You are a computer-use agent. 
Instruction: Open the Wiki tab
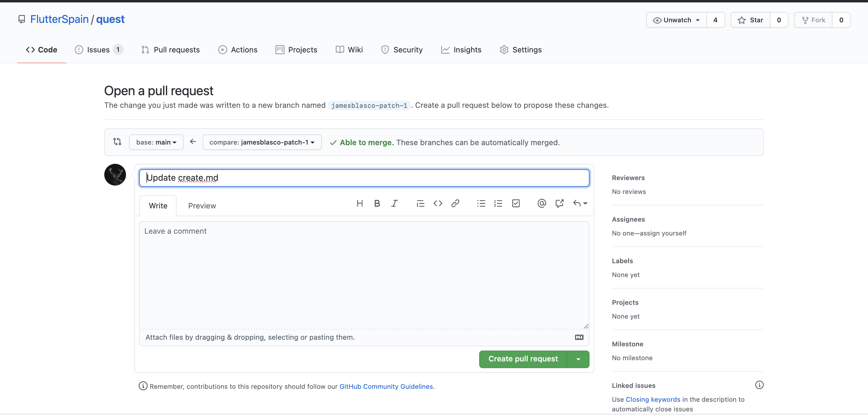click(349, 49)
